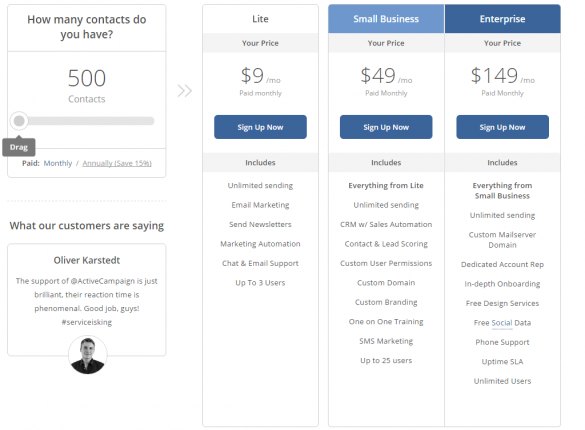Click the 500 contacts number

point(87,78)
